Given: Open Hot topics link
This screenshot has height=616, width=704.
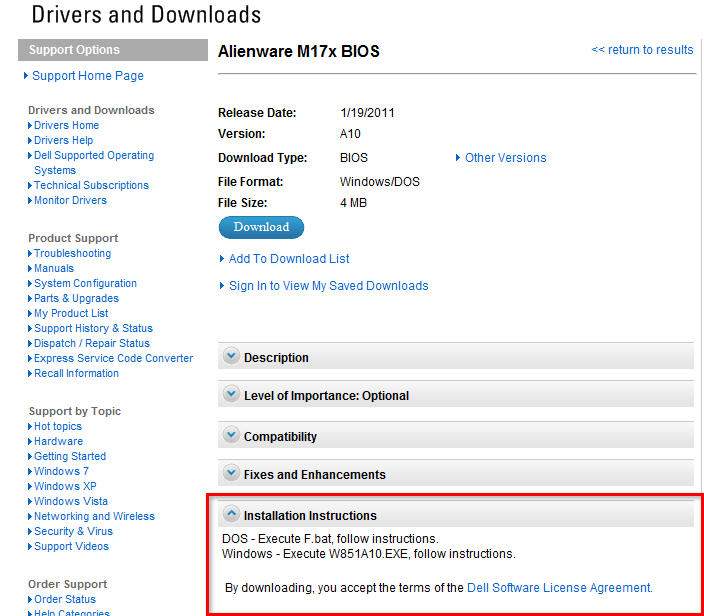Looking at the screenshot, I should [x=58, y=427].
